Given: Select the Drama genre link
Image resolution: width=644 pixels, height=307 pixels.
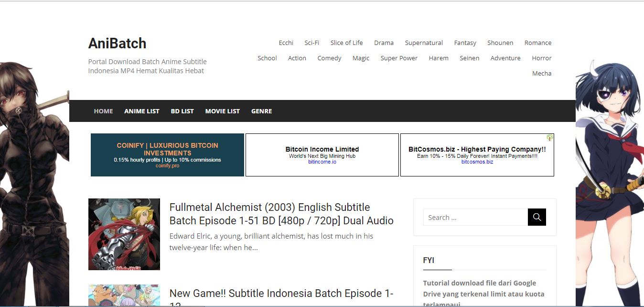Looking at the screenshot, I should [384, 43].
